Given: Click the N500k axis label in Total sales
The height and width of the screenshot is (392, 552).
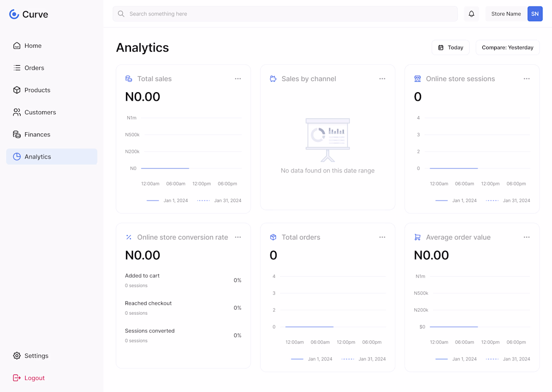Looking at the screenshot, I should click(132, 135).
